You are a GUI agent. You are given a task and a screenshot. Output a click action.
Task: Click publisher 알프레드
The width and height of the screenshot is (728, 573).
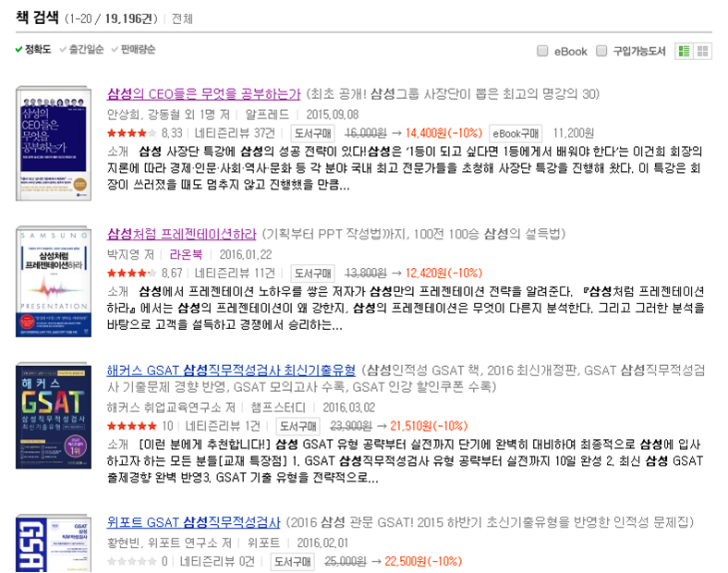267,115
